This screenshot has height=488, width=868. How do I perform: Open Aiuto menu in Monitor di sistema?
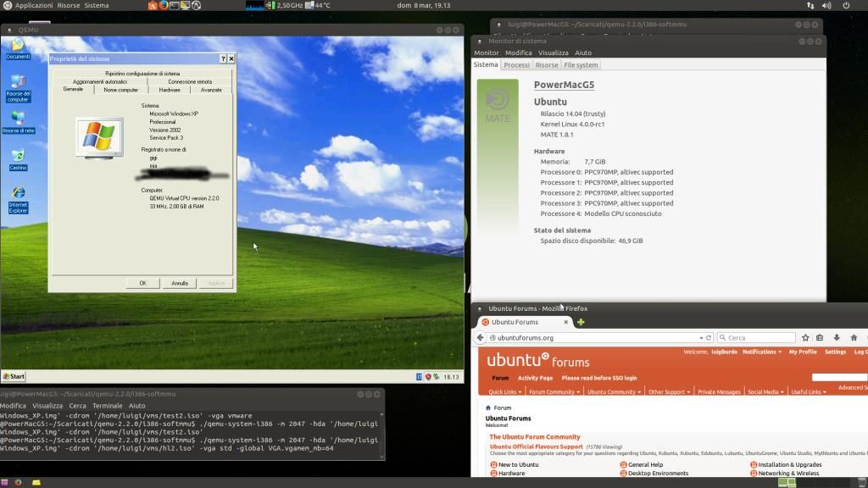click(583, 53)
